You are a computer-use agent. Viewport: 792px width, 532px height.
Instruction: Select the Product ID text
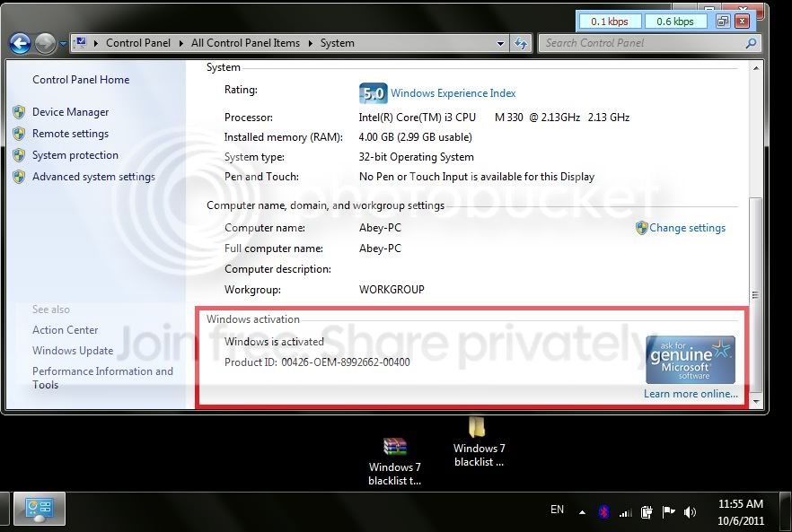click(317, 362)
